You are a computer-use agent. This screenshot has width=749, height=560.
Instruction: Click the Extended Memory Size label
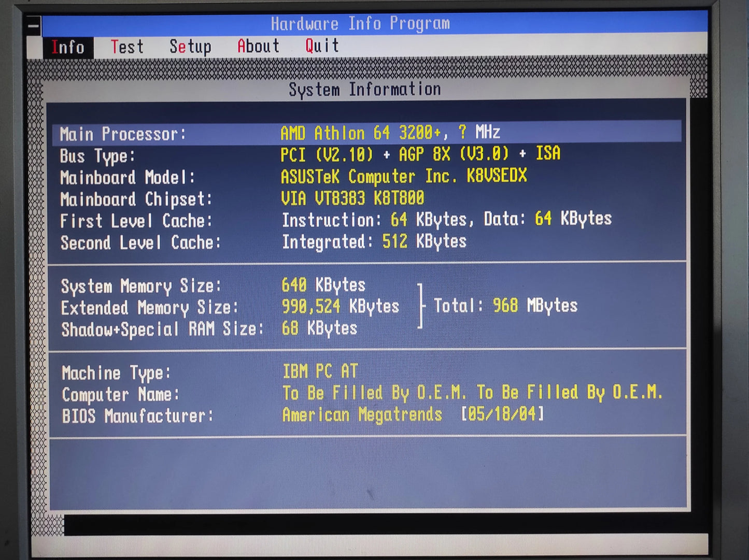pyautogui.click(x=150, y=308)
